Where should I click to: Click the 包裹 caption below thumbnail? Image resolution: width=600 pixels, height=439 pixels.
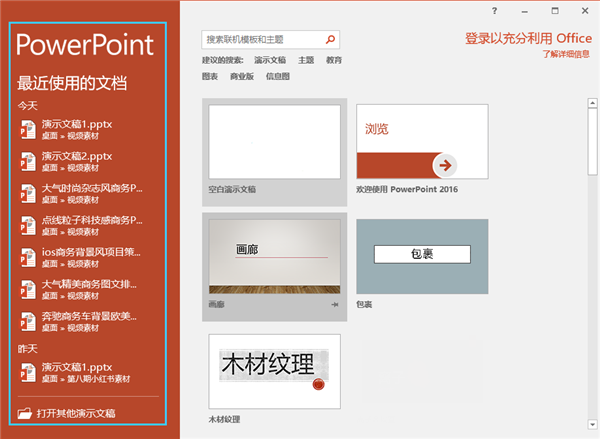click(x=364, y=305)
